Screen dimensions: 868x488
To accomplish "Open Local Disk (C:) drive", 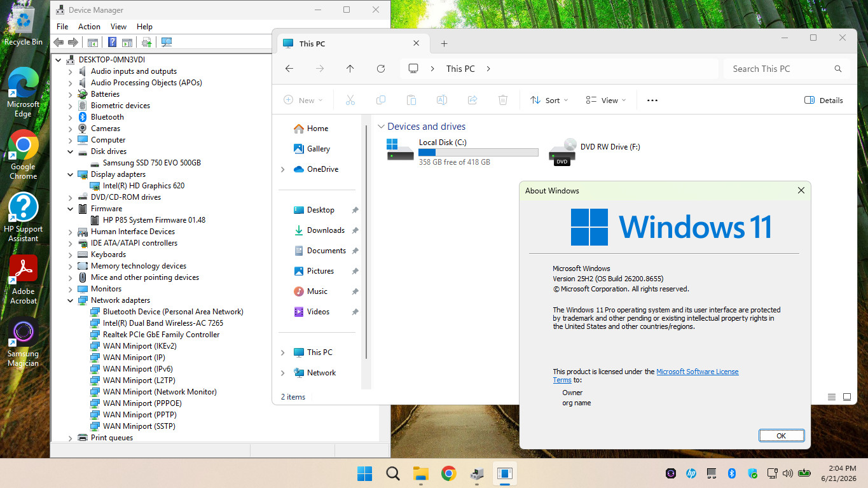I will (x=462, y=152).
